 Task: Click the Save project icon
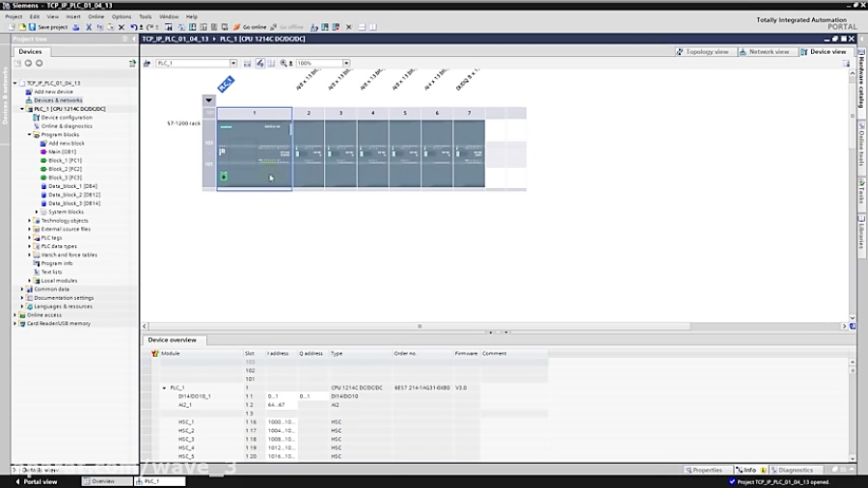point(32,27)
